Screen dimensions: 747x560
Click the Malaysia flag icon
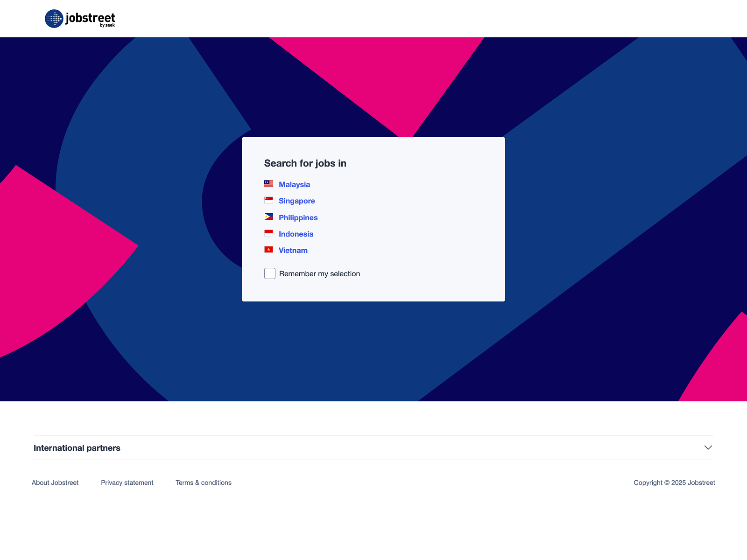tap(268, 183)
